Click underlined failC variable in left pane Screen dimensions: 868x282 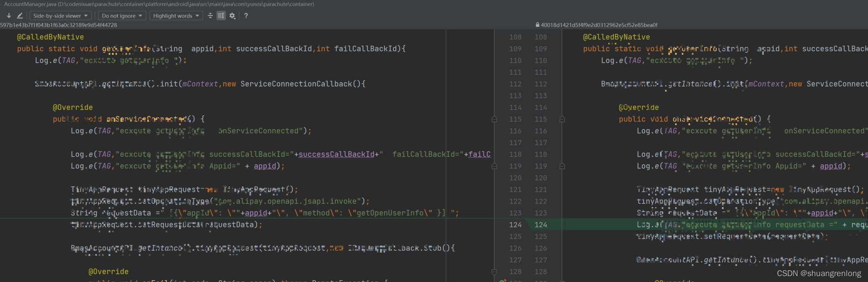[x=479, y=154]
